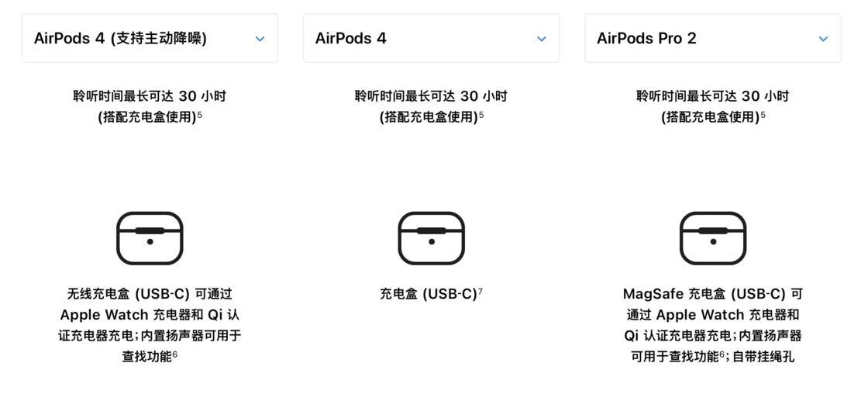Click the charging case icon under AirPods 4 (支持主动降噪)
Screen dimensions: 868x408
pyautogui.click(x=150, y=238)
